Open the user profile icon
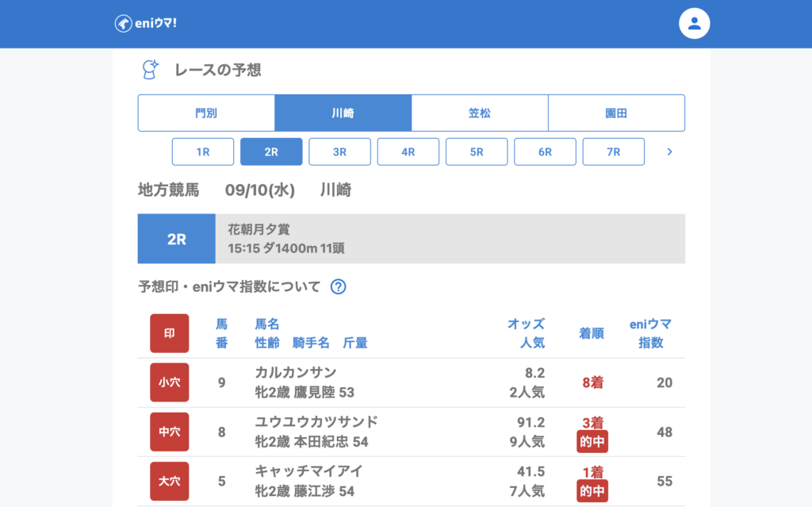Screen dimensions: 812x507 point(694,24)
